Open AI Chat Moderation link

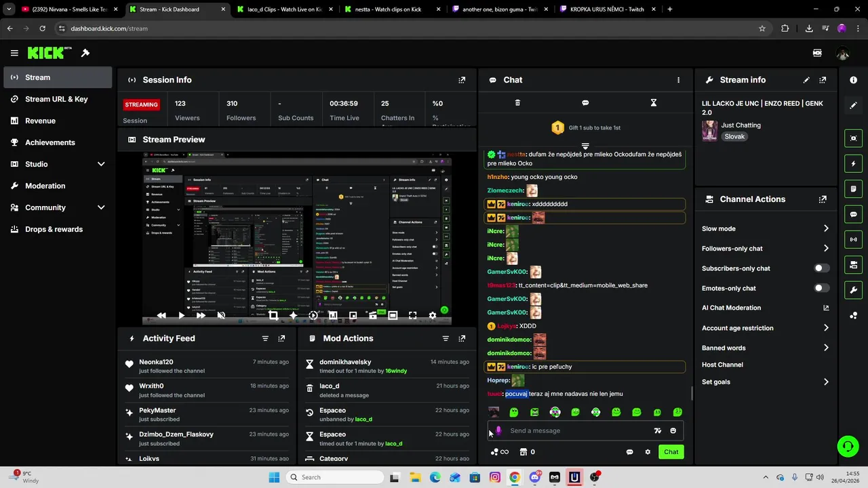click(765, 308)
